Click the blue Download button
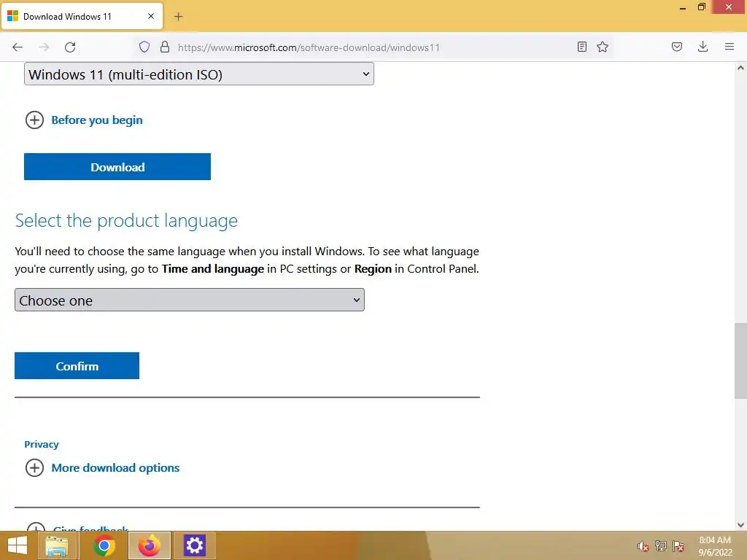Image resolution: width=747 pixels, height=560 pixels. coord(117,167)
